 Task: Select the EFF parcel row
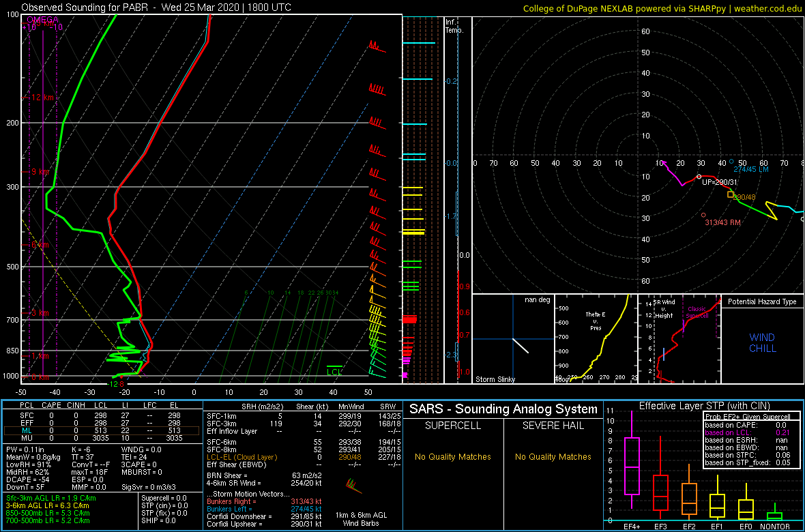pos(102,422)
